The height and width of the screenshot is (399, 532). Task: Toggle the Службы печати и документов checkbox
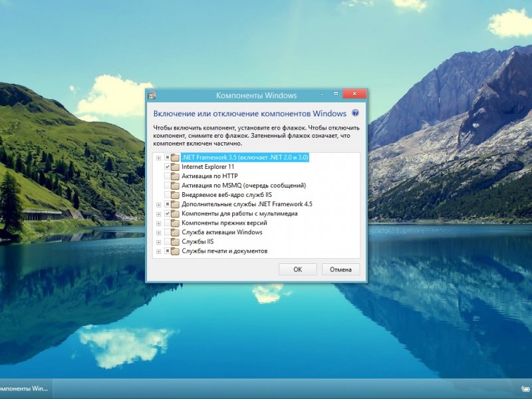(x=168, y=251)
